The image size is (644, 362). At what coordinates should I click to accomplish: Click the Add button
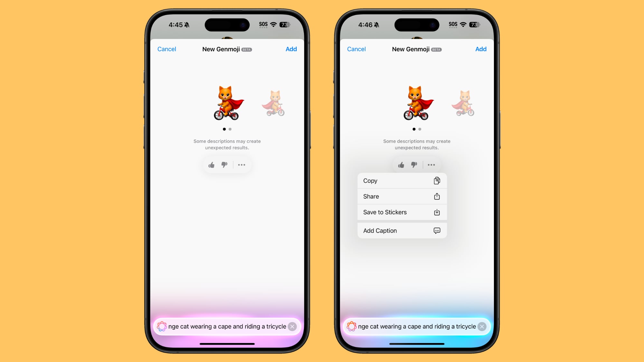[291, 49]
